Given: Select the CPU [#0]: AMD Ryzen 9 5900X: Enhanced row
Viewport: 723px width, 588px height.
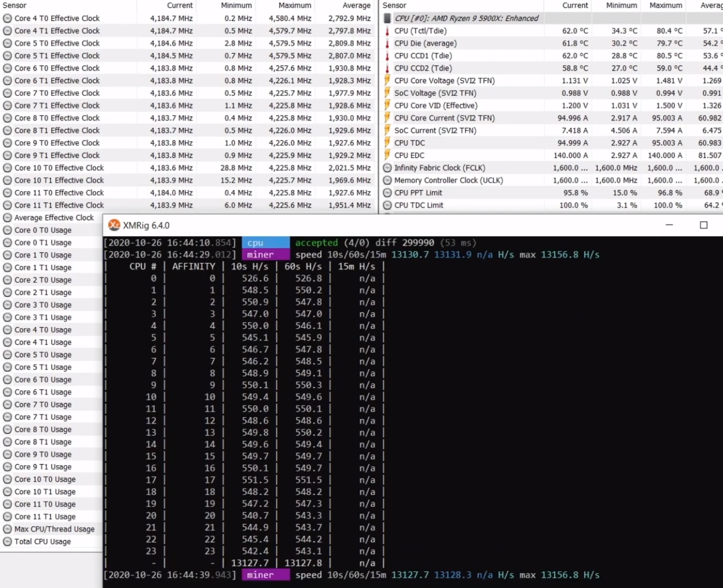Looking at the screenshot, I should [552, 18].
